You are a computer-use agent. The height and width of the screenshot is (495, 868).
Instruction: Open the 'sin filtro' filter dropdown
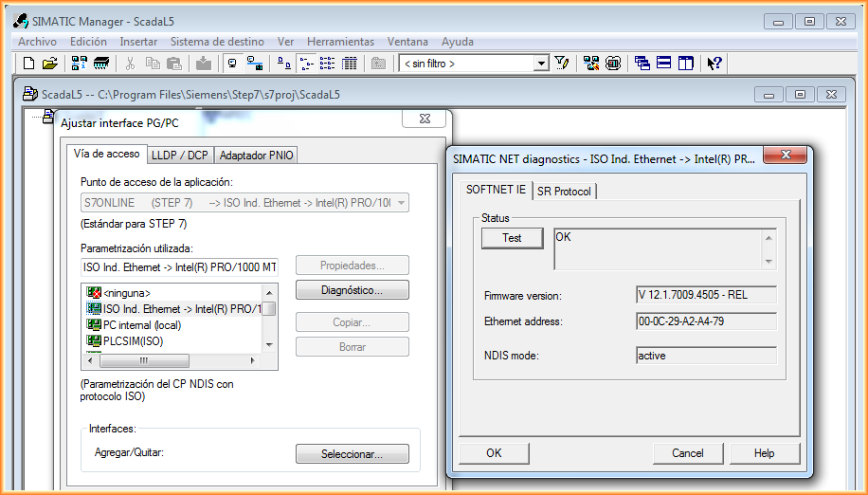[541, 64]
